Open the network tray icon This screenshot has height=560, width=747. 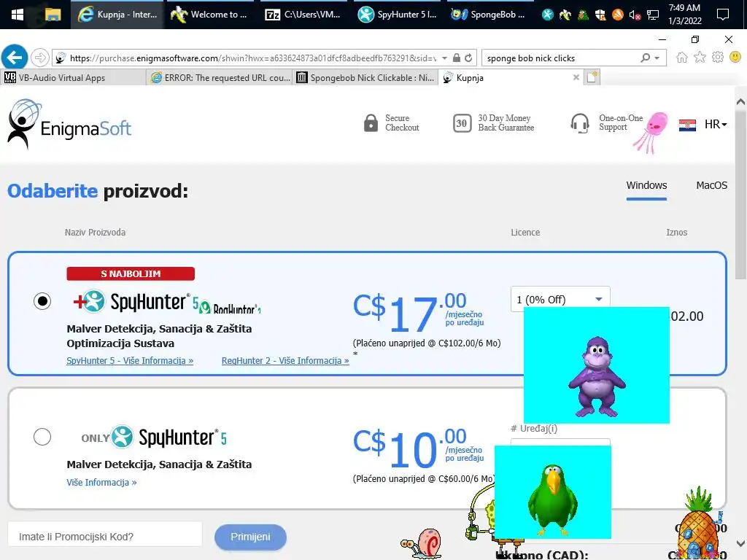click(x=653, y=15)
